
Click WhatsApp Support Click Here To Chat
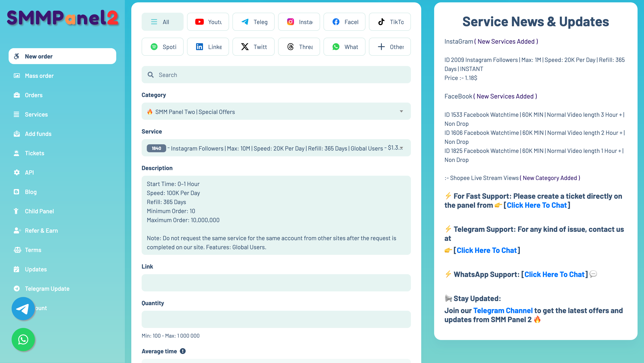(x=554, y=274)
